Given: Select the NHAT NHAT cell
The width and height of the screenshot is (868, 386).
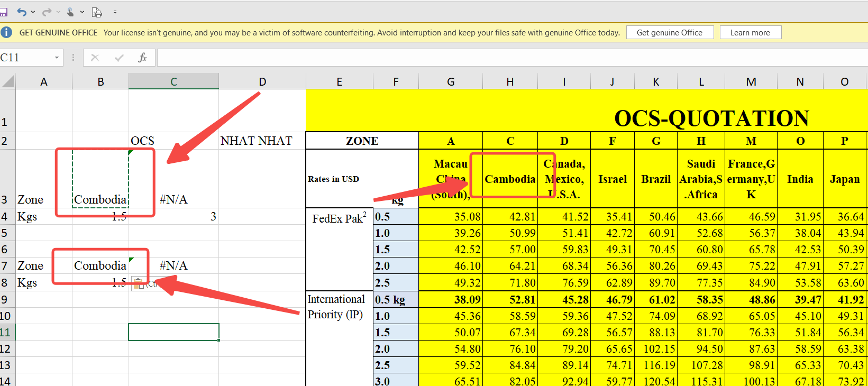Looking at the screenshot, I should pos(262,141).
